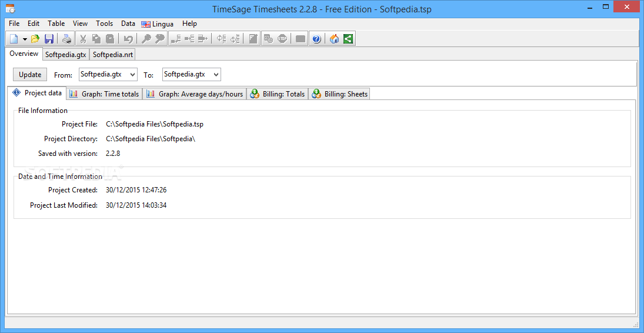Click the note sheet toolbar icon
Image resolution: width=644 pixels, height=333 pixels.
click(x=253, y=39)
